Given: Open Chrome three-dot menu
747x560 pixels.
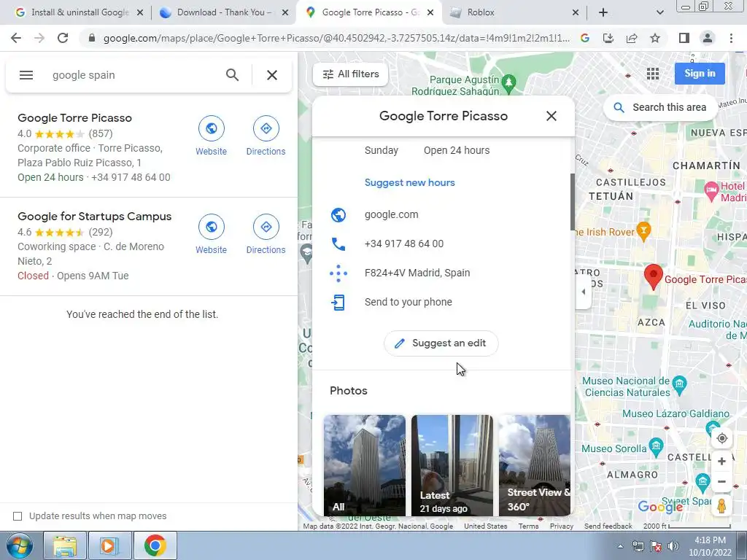Looking at the screenshot, I should (x=731, y=38).
